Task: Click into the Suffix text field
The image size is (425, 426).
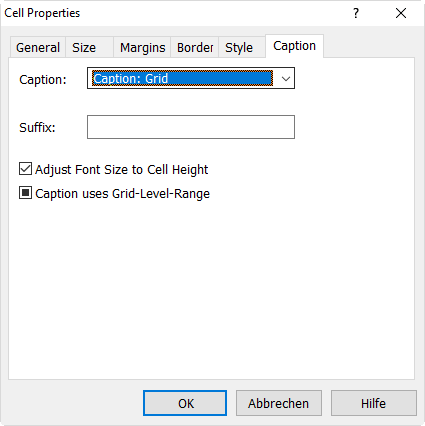Action: coord(191,127)
